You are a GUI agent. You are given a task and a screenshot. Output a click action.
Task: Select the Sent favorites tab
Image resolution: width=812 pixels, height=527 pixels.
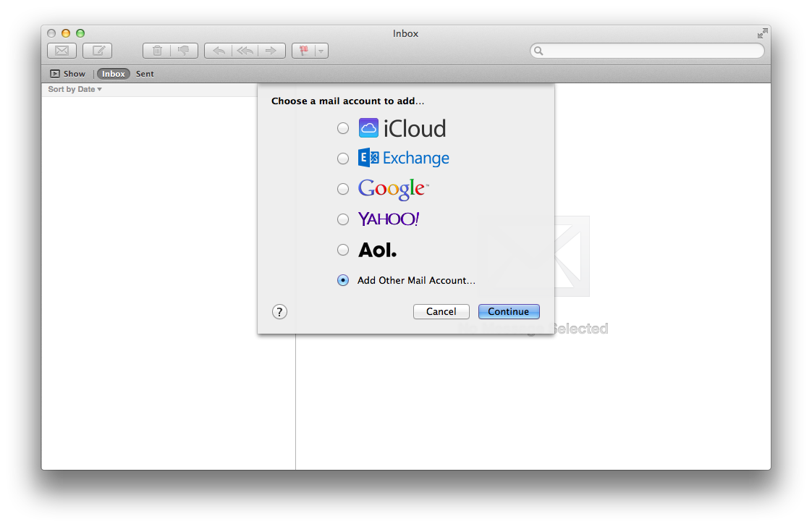[x=145, y=74]
